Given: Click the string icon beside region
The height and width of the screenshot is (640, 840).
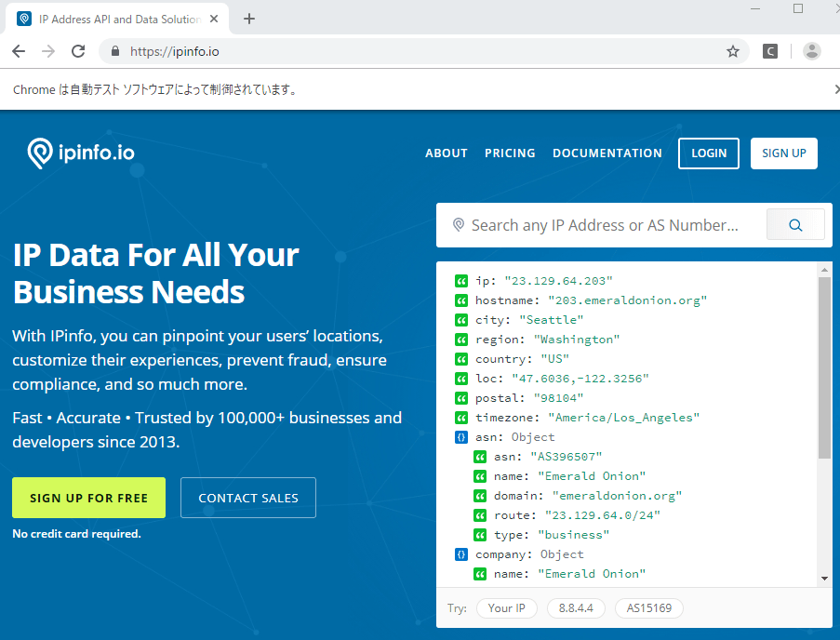Looking at the screenshot, I should pyautogui.click(x=461, y=340).
